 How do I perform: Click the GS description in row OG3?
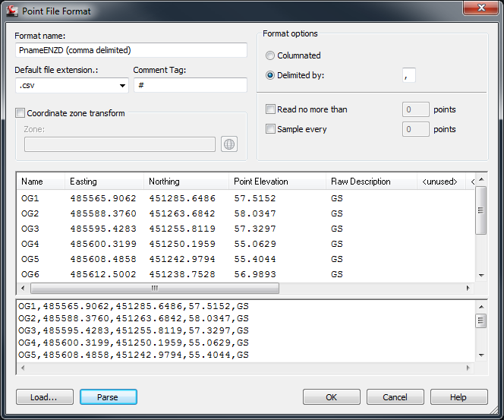point(337,229)
